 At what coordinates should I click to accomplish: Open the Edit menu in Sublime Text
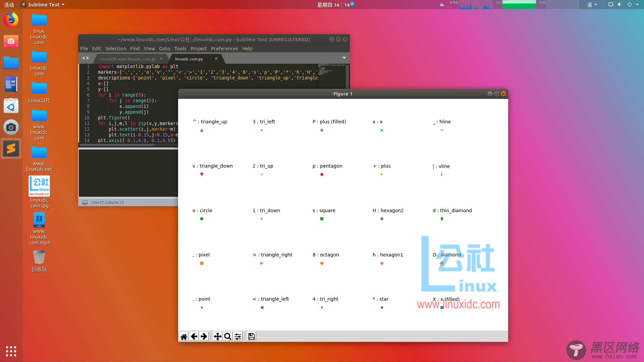click(97, 49)
